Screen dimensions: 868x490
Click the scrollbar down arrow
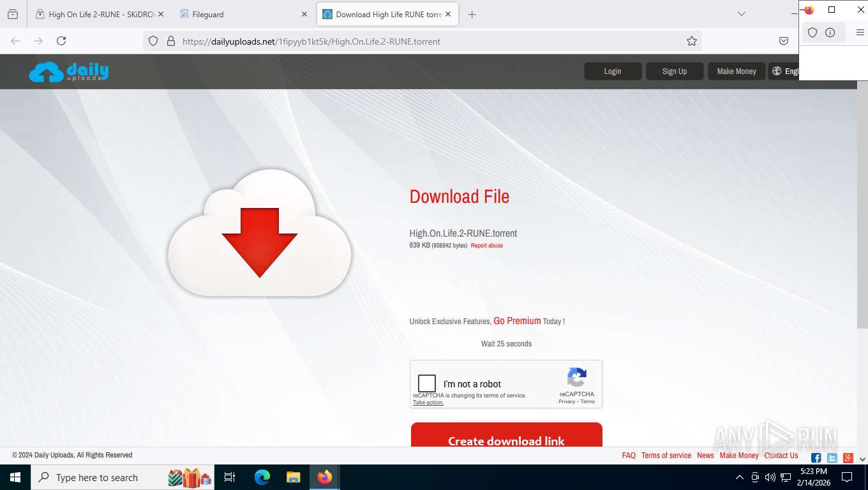(x=862, y=459)
